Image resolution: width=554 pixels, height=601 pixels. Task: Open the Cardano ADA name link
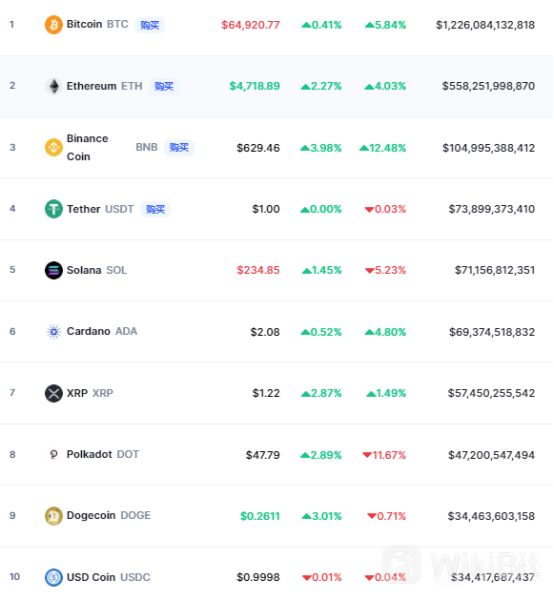pos(102,331)
